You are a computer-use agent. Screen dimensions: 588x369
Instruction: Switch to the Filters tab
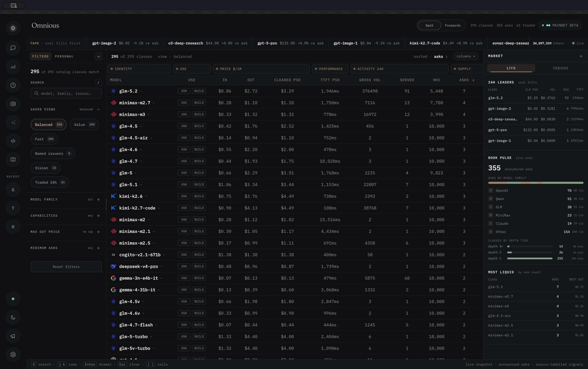pos(40,56)
